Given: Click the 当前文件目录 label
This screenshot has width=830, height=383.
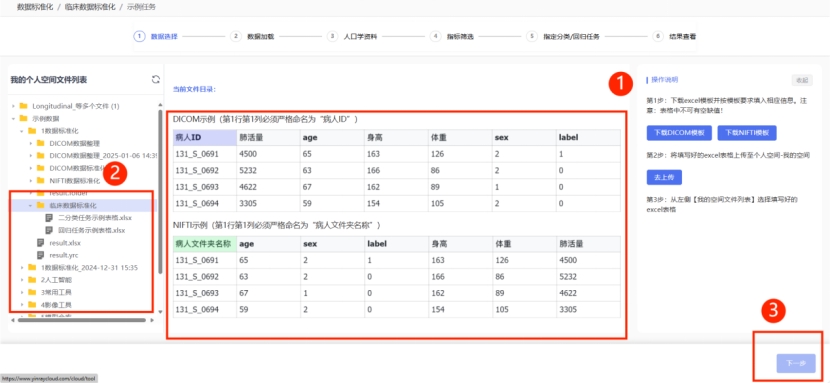Looking at the screenshot, I should (x=194, y=89).
